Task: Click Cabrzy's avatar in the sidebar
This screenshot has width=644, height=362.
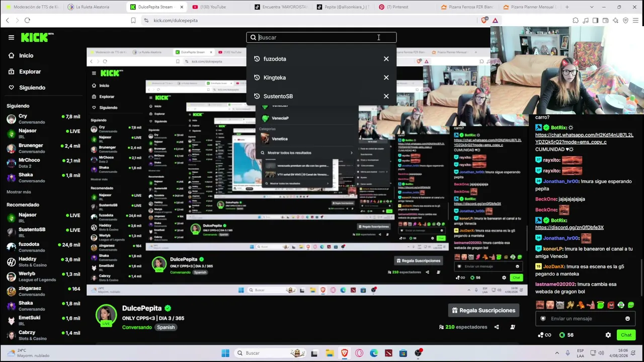Action: (x=11, y=335)
